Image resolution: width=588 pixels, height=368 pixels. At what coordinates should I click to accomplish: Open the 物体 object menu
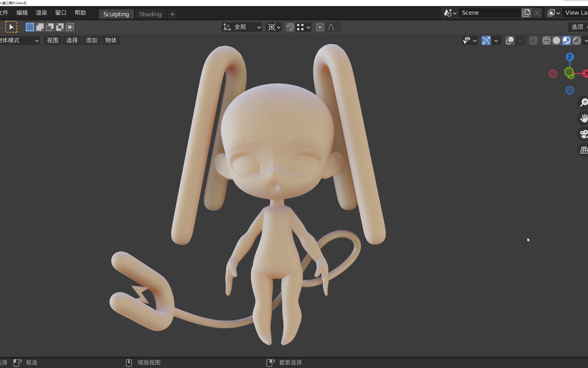[x=111, y=40]
